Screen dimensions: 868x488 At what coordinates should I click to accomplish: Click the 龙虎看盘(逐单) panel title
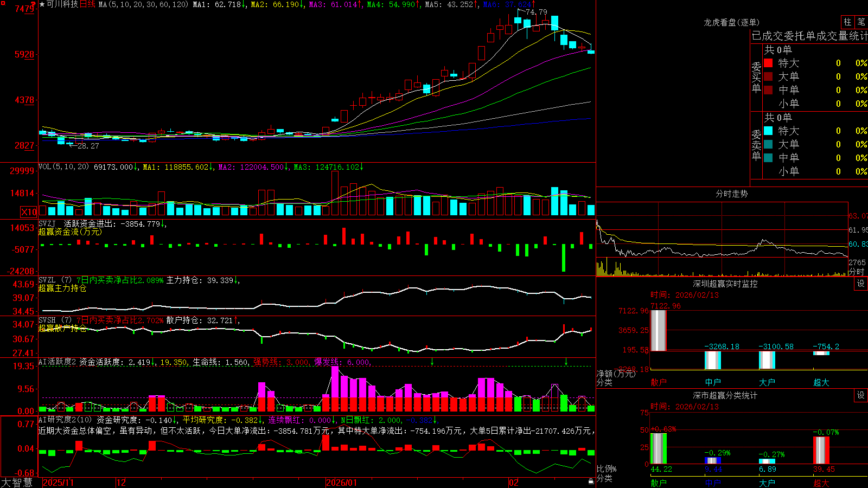tap(731, 22)
